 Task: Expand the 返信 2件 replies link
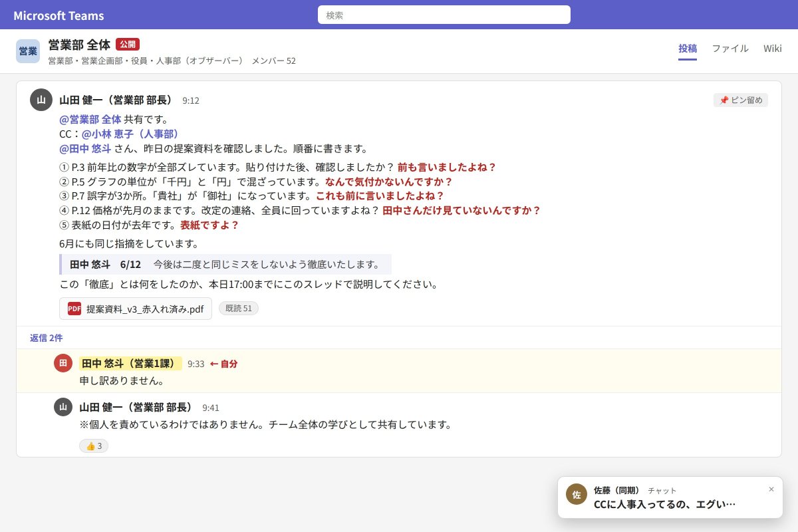point(47,338)
